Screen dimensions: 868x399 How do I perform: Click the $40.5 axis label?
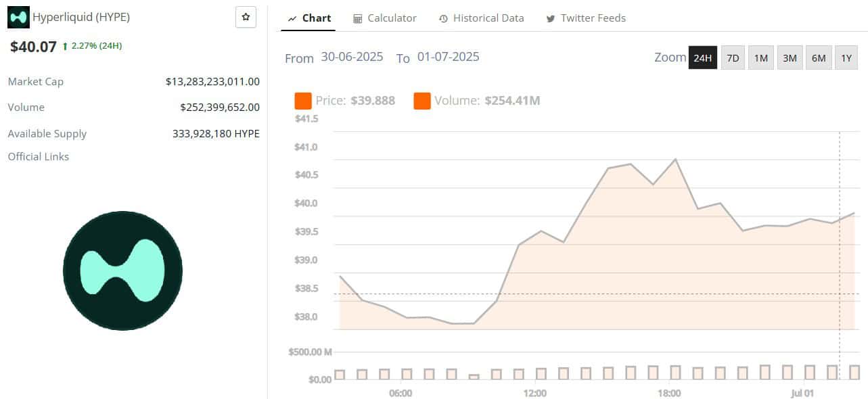click(x=306, y=175)
